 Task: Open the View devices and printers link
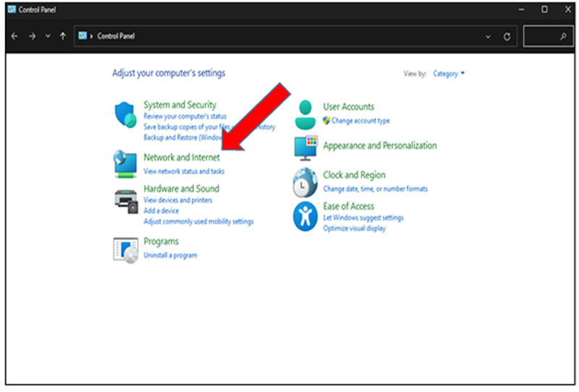click(x=177, y=200)
